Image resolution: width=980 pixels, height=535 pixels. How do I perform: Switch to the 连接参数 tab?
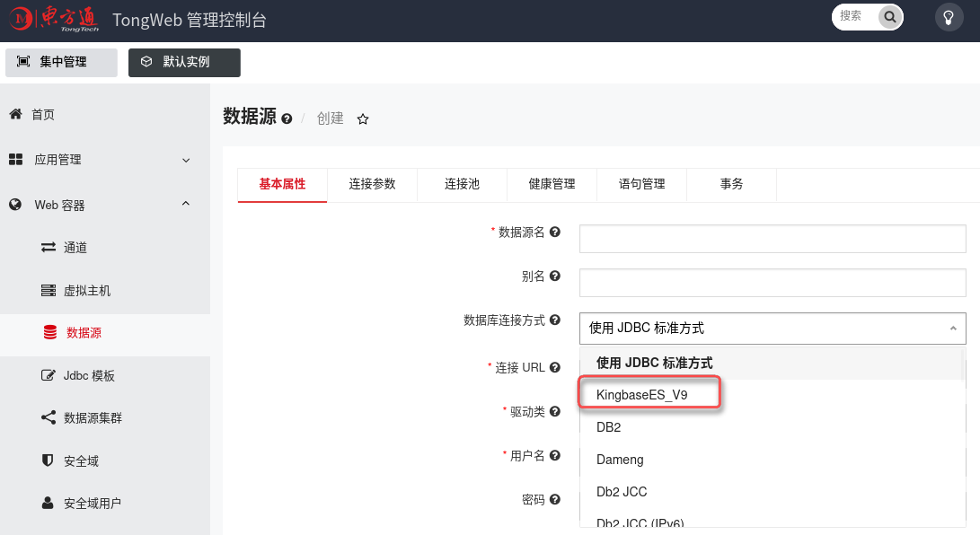pyautogui.click(x=373, y=184)
